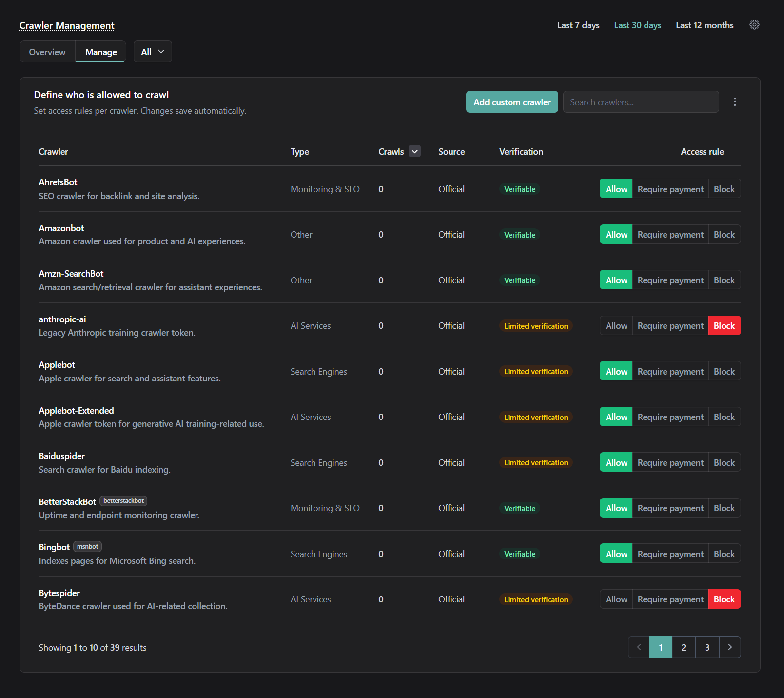
Task: Click the previous page chevron arrow
Action: 639,647
